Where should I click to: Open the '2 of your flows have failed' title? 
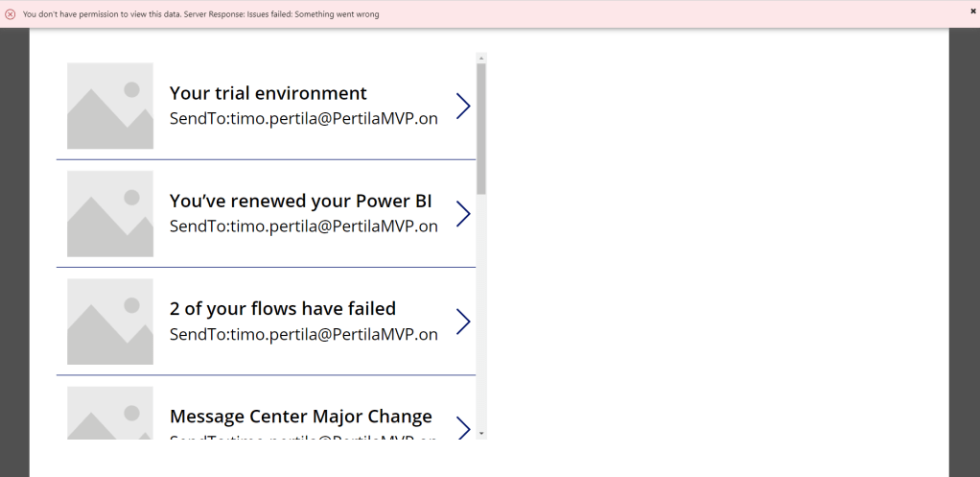pyautogui.click(x=283, y=308)
